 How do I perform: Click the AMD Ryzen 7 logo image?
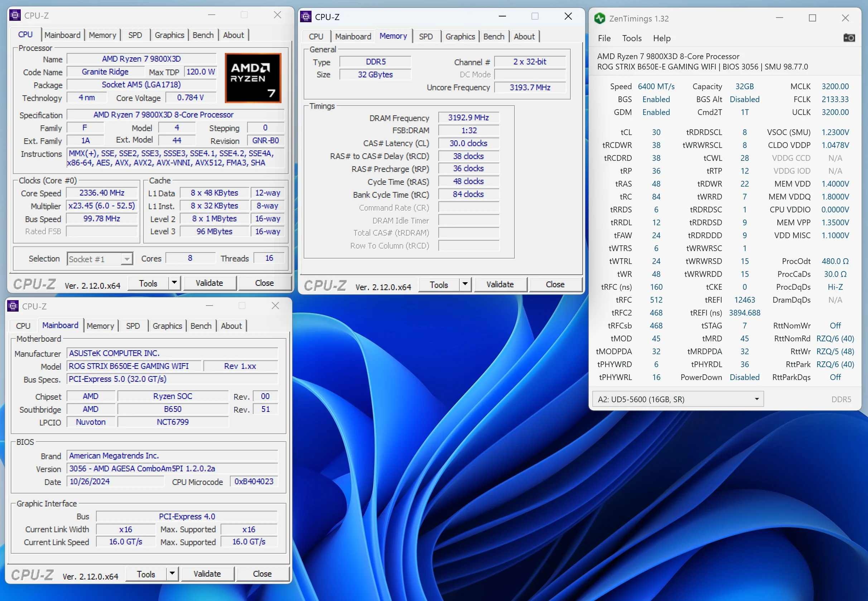coord(253,78)
